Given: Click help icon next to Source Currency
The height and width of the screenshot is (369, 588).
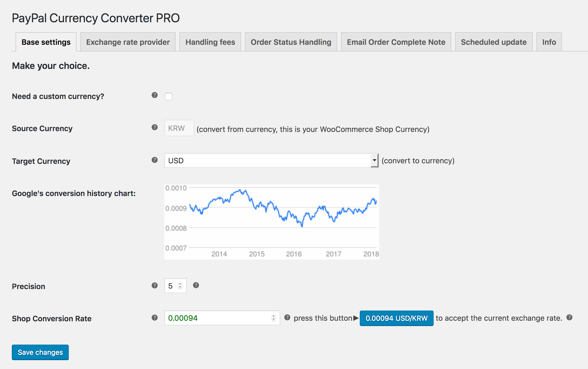Looking at the screenshot, I should click(154, 127).
